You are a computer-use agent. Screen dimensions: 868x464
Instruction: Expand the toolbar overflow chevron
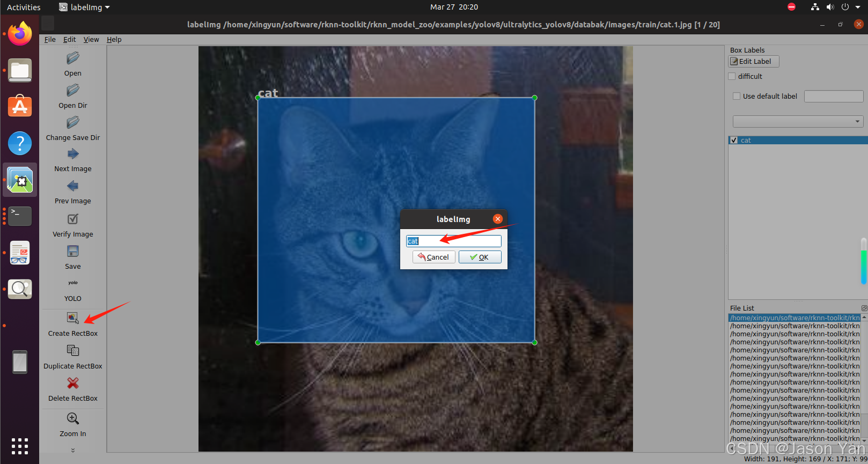[x=73, y=451]
